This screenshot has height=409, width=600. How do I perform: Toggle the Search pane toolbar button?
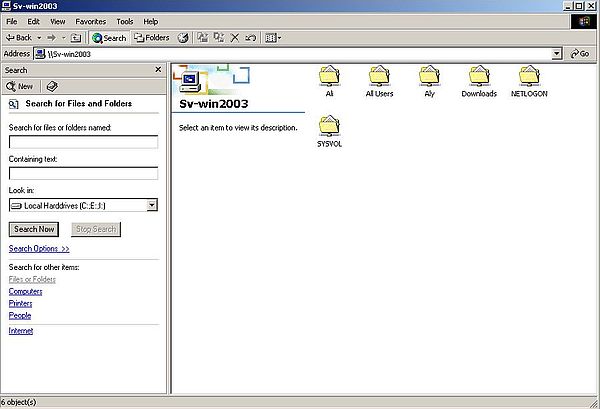coord(109,38)
